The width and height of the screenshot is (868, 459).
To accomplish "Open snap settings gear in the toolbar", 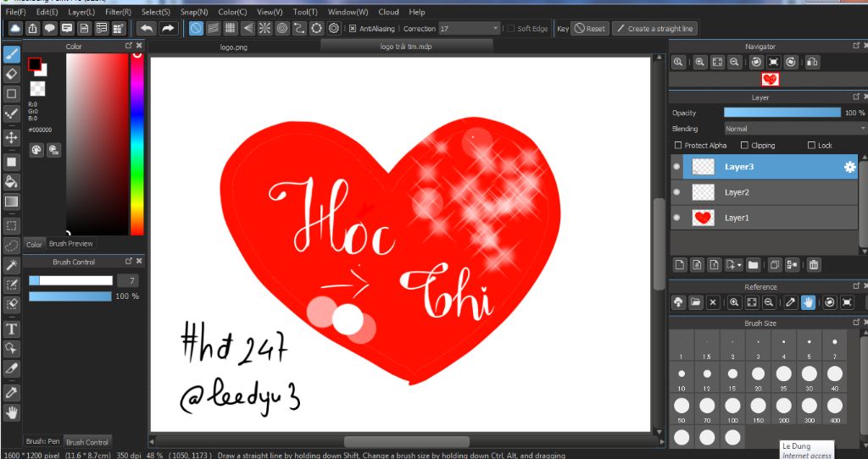I will [x=334, y=28].
